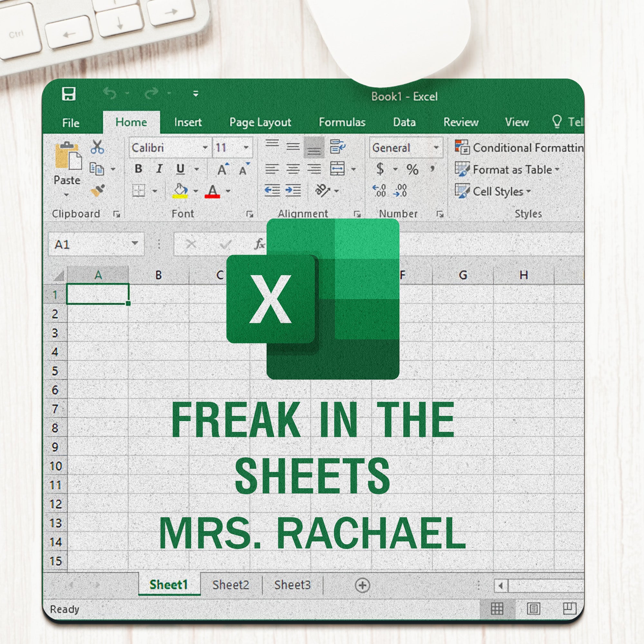
Task: Click Middle Align icon
Action: 293,146
